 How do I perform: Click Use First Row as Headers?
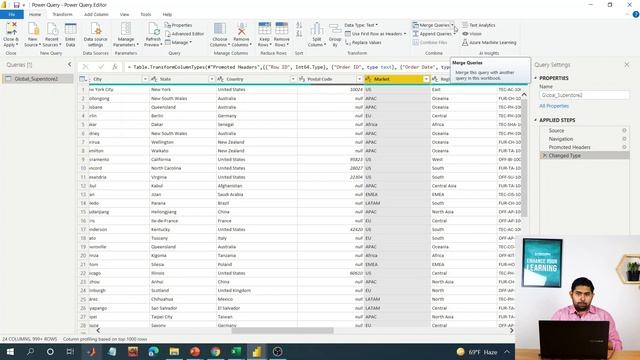[x=376, y=33]
